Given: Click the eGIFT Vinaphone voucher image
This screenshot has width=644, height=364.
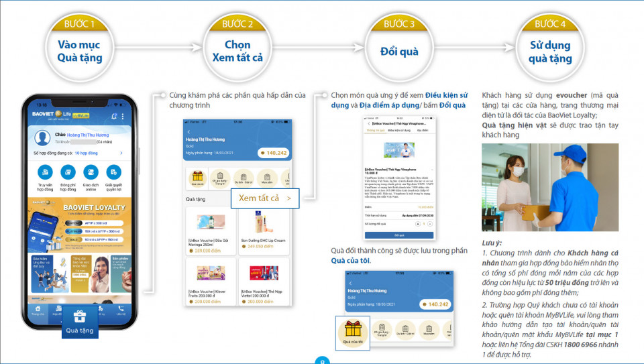Looking at the screenshot, I should (x=399, y=151).
